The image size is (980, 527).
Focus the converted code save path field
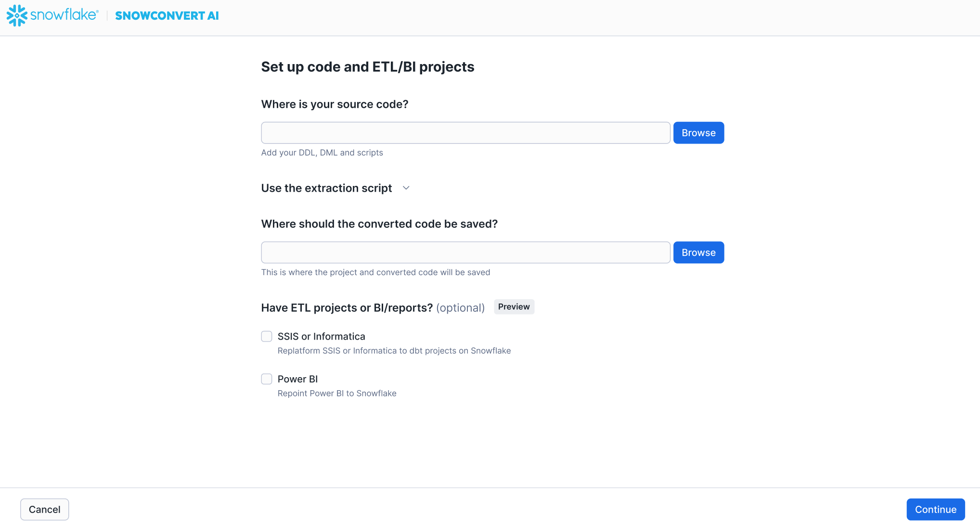click(x=465, y=252)
